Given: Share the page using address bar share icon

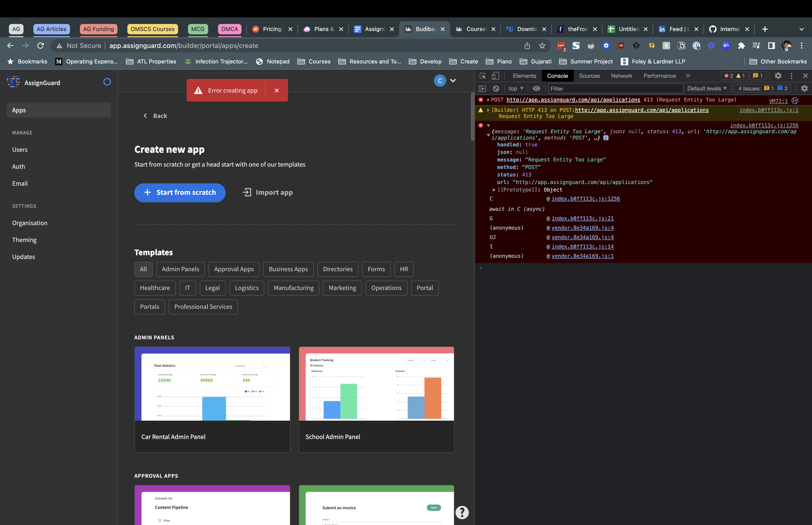Looking at the screenshot, I should coord(527,46).
